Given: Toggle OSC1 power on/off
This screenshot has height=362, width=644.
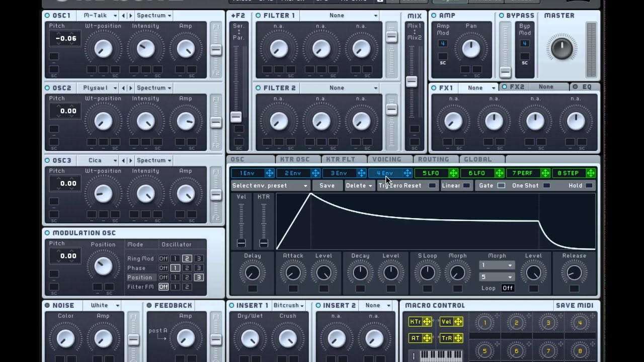Looking at the screenshot, I should pos(47,16).
